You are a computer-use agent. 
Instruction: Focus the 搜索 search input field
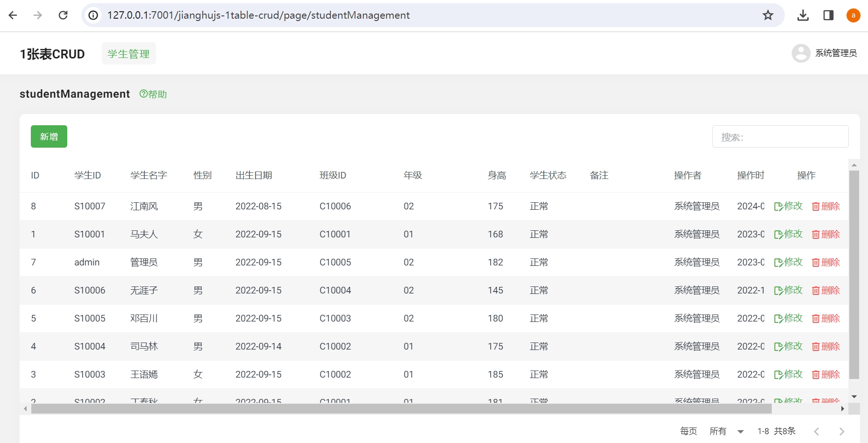(780, 137)
